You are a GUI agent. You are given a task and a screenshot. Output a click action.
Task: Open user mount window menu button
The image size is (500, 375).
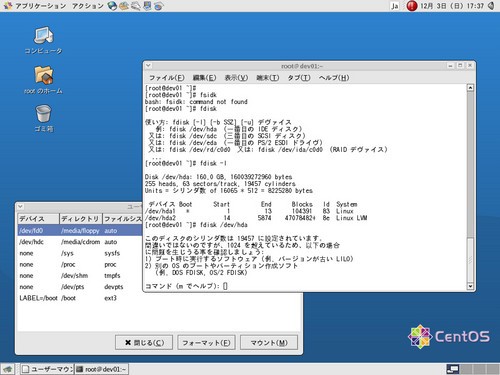coord(20,207)
